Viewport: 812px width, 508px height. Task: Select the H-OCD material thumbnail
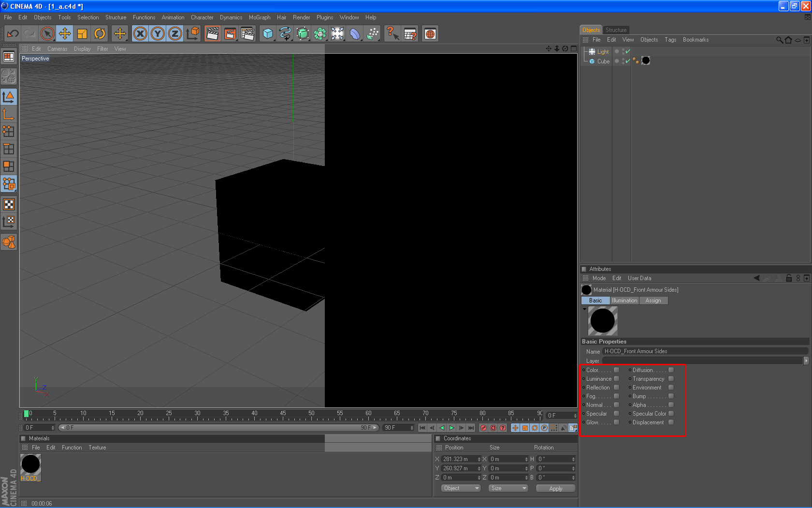30,464
